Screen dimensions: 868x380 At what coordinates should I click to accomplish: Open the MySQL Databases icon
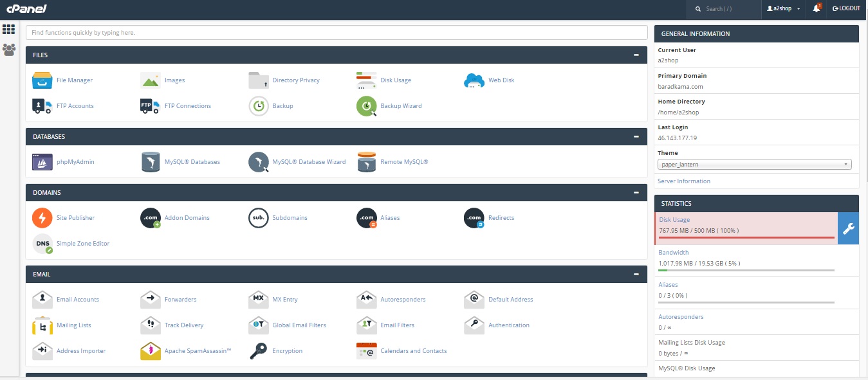click(x=151, y=162)
